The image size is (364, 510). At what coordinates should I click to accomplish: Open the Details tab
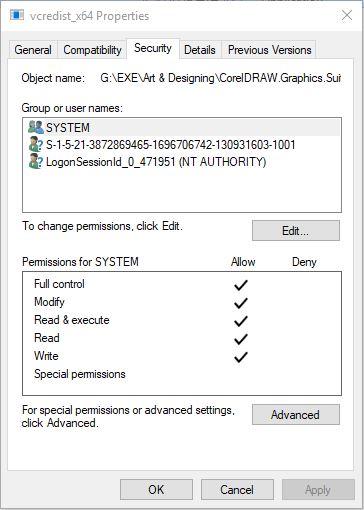tap(200, 50)
